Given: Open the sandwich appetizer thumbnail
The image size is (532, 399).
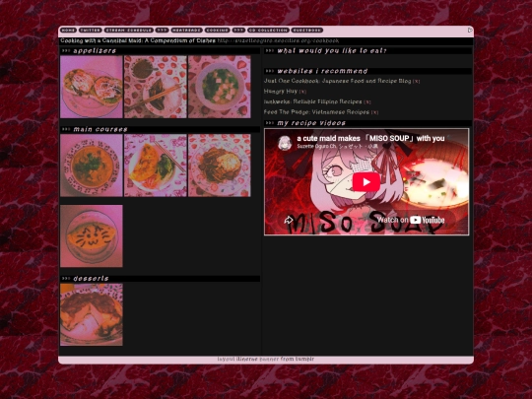Looking at the screenshot, I should 92,87.
